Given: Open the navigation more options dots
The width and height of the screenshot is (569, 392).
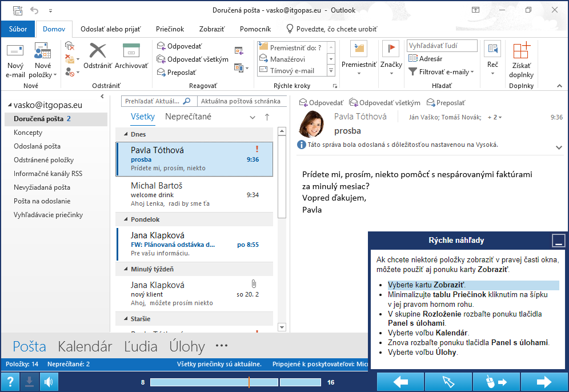Looking at the screenshot, I should click(x=221, y=346).
